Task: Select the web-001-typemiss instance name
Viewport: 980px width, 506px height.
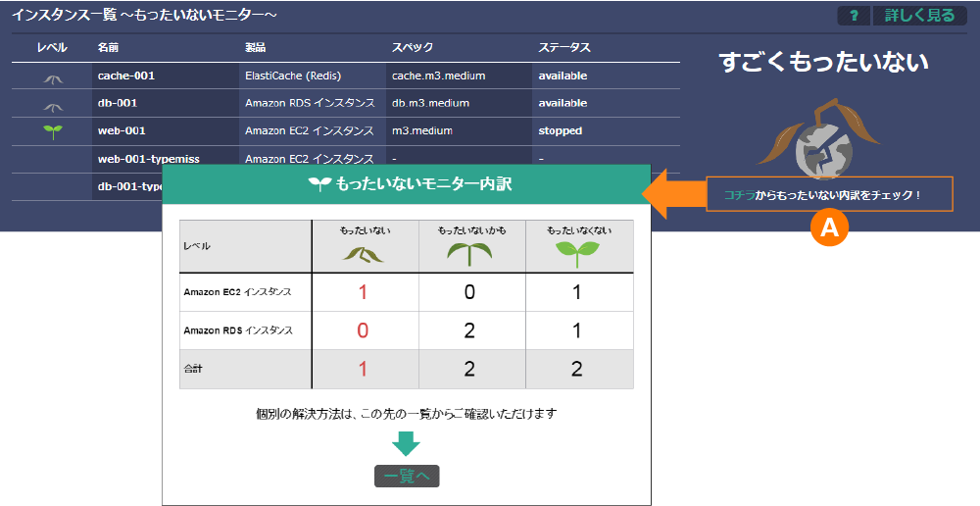Action: (149, 159)
